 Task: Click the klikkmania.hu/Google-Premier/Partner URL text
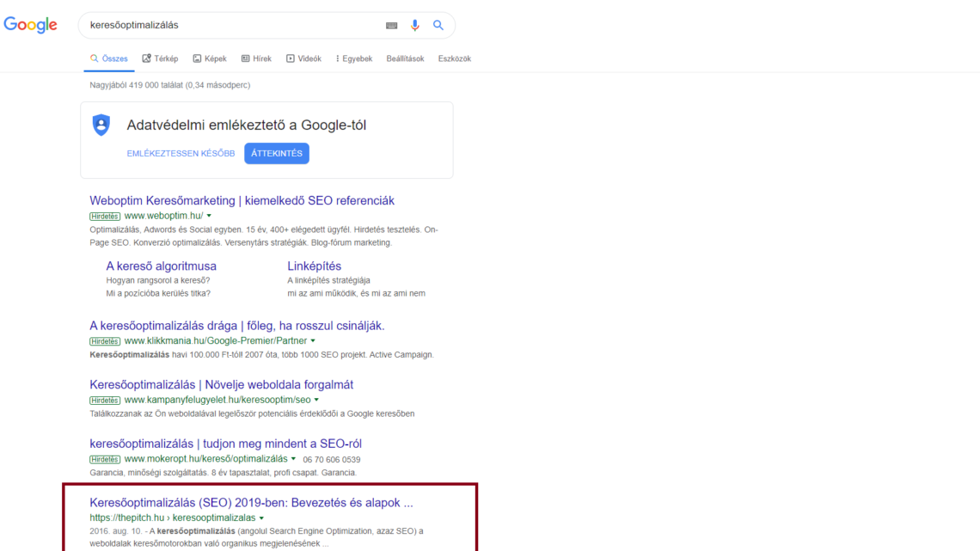point(216,340)
